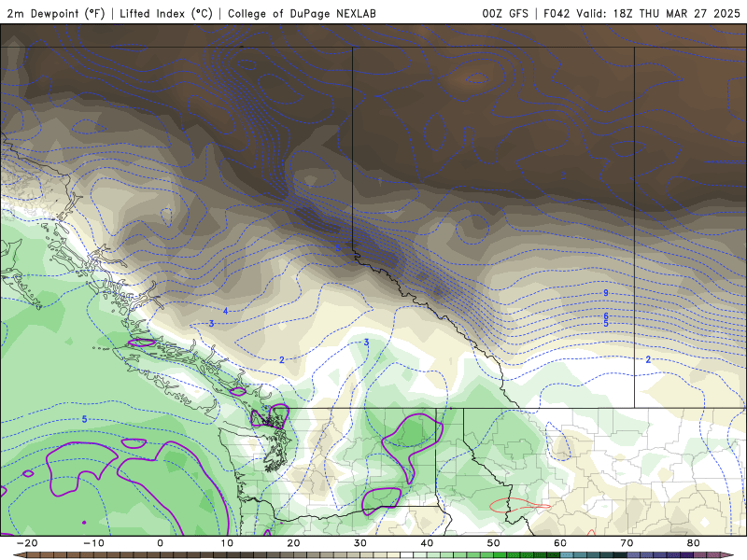Click the '20' colorbar scale label

coord(293,543)
